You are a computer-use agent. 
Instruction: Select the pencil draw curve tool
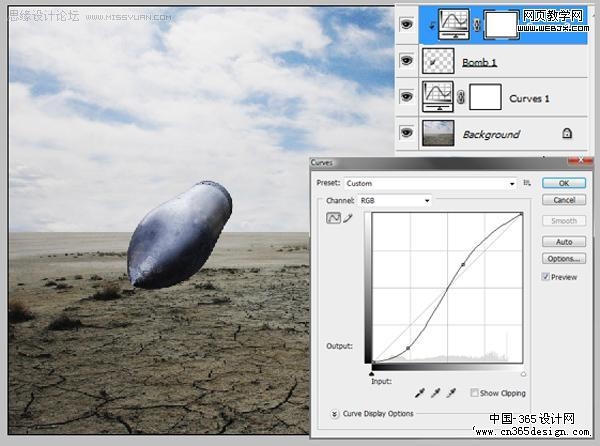[x=347, y=218]
